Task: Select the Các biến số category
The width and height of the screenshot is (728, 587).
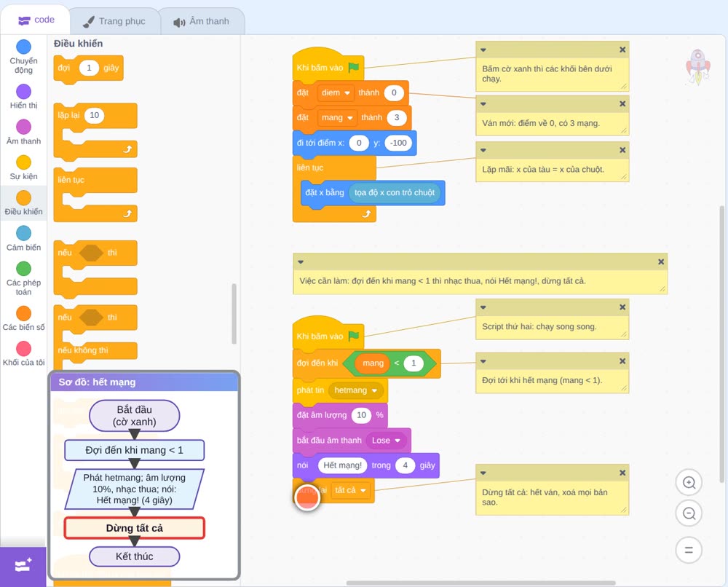Action: point(23,318)
